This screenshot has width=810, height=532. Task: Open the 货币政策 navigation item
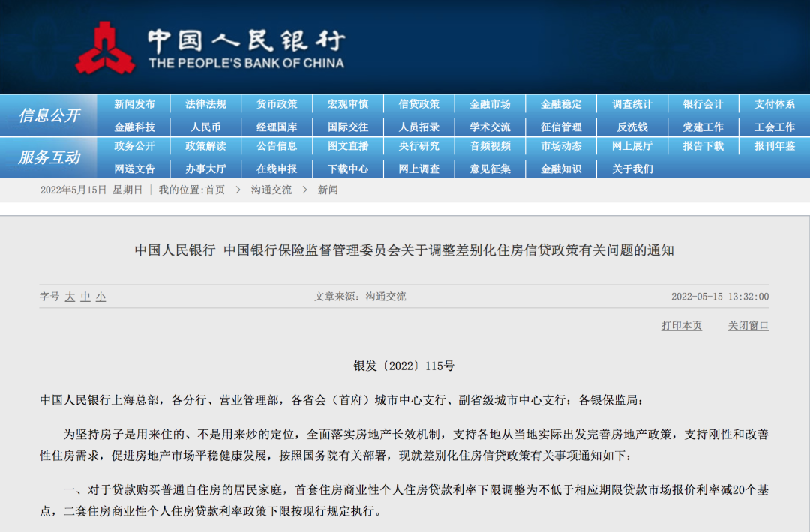point(277,104)
